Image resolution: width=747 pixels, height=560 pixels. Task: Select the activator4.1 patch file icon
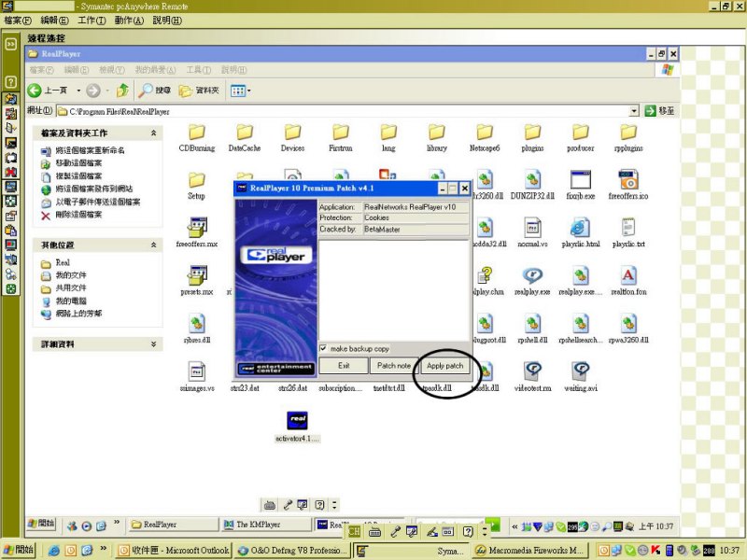click(x=297, y=421)
